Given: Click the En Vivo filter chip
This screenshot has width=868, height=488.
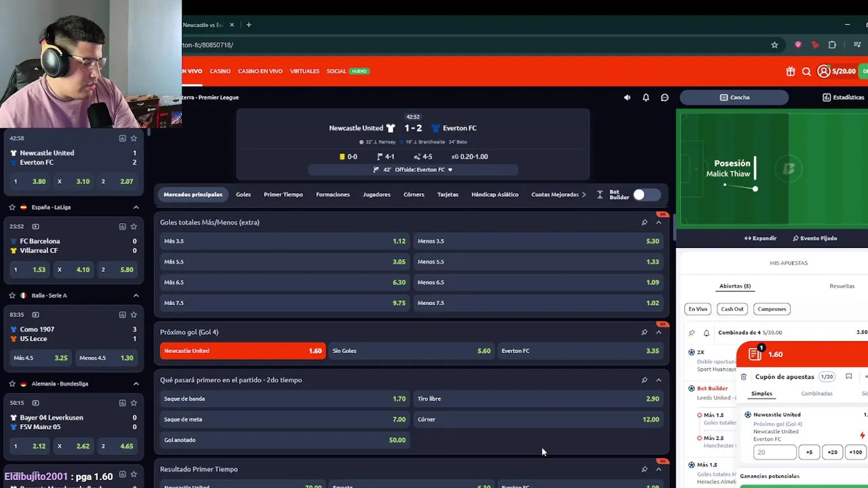Looking at the screenshot, I should point(698,309).
